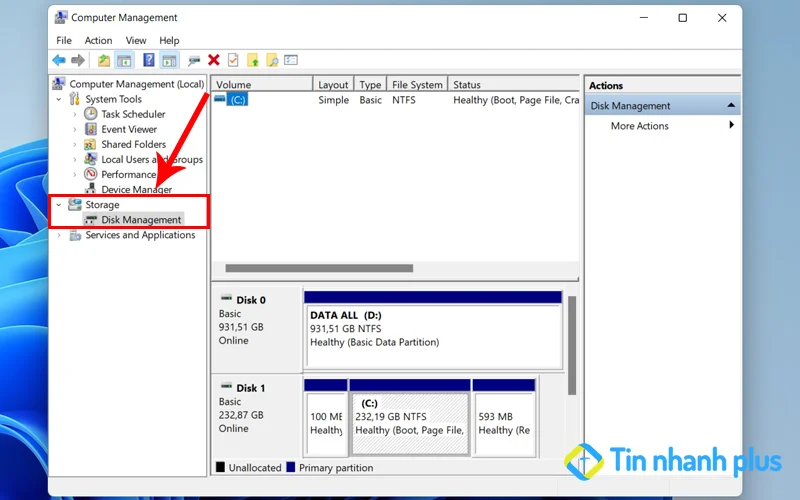Select Device Manager in the tree

point(136,190)
